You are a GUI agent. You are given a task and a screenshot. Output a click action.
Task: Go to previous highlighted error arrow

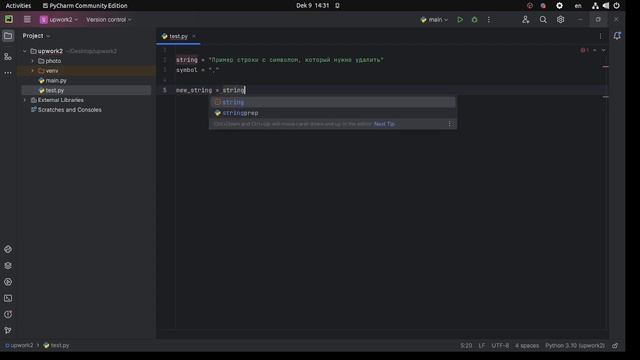click(595, 50)
